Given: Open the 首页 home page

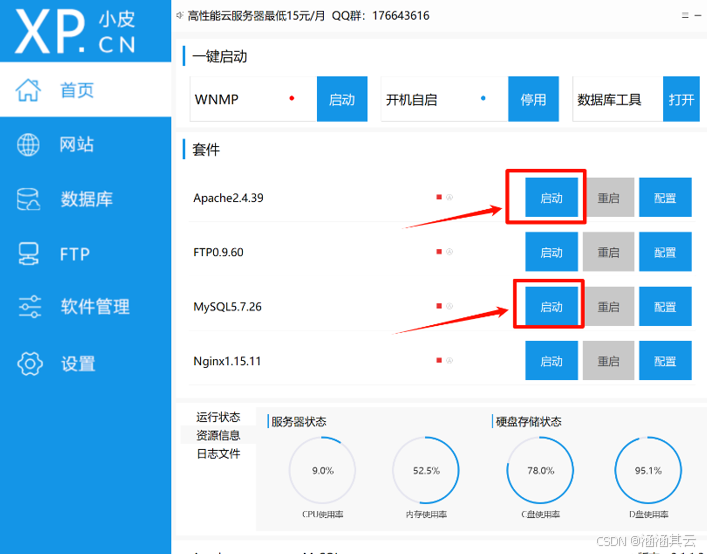Looking at the screenshot, I should click(x=85, y=90).
